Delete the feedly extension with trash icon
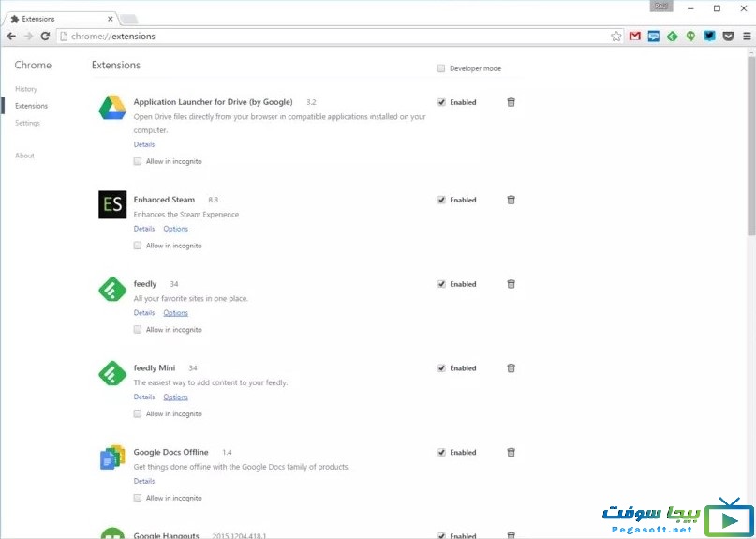Screen dimensions: 756x539 [511, 284]
